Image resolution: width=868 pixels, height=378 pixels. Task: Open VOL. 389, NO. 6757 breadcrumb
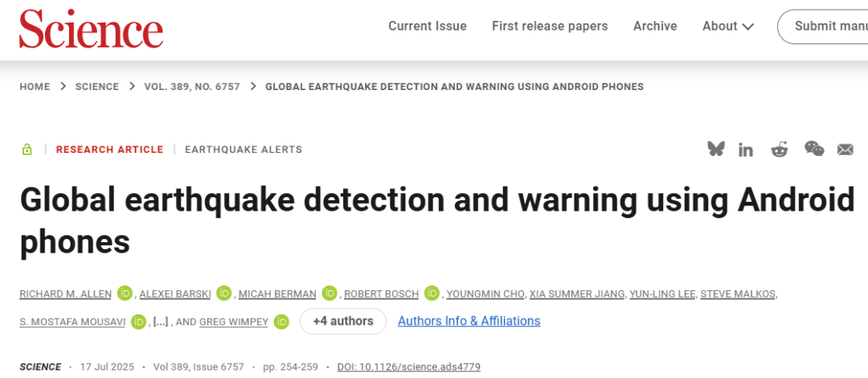coord(192,87)
